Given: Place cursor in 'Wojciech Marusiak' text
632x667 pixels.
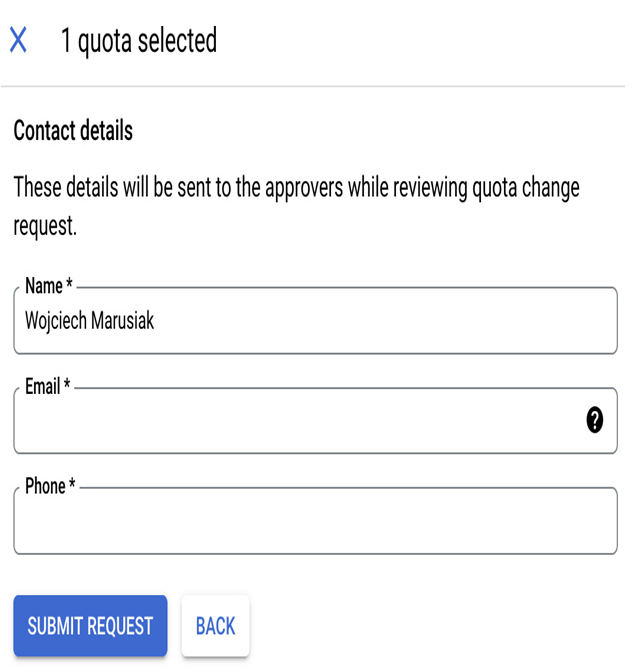Looking at the screenshot, I should point(89,321).
